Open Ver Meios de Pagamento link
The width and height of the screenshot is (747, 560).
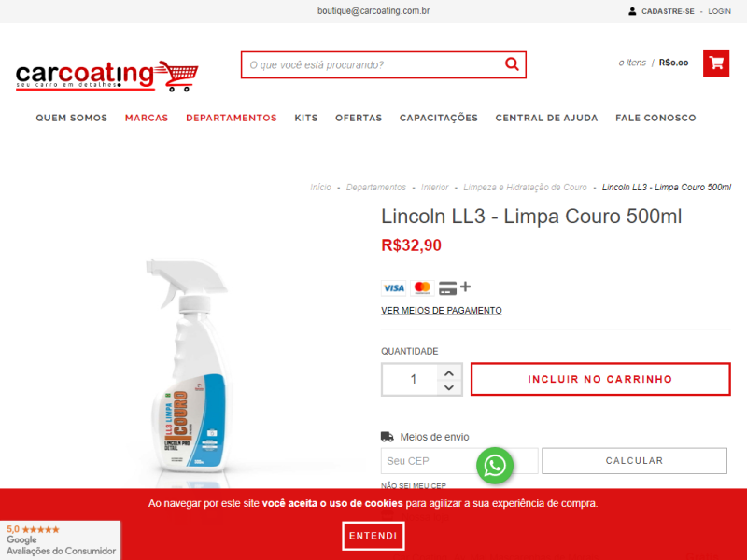pyautogui.click(x=441, y=311)
